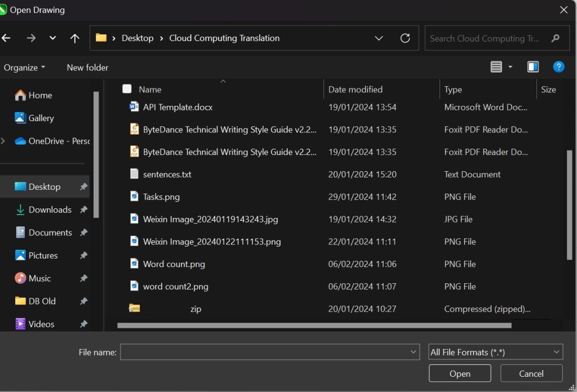The height and width of the screenshot is (392, 577).
Task: Click the pin icon next to Desktop
Action: 83,187
